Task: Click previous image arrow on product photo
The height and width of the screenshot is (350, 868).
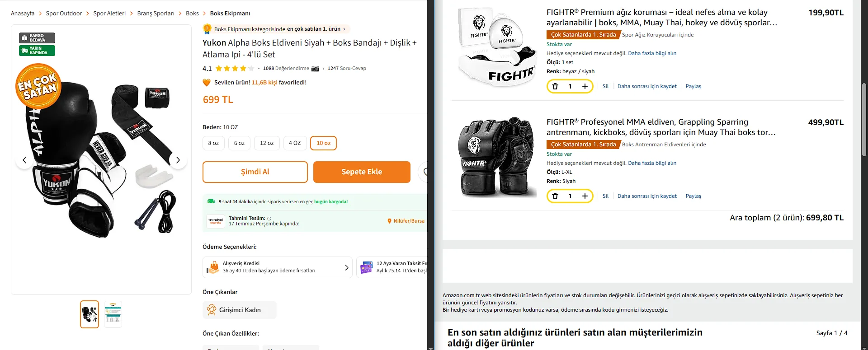Action: click(24, 160)
